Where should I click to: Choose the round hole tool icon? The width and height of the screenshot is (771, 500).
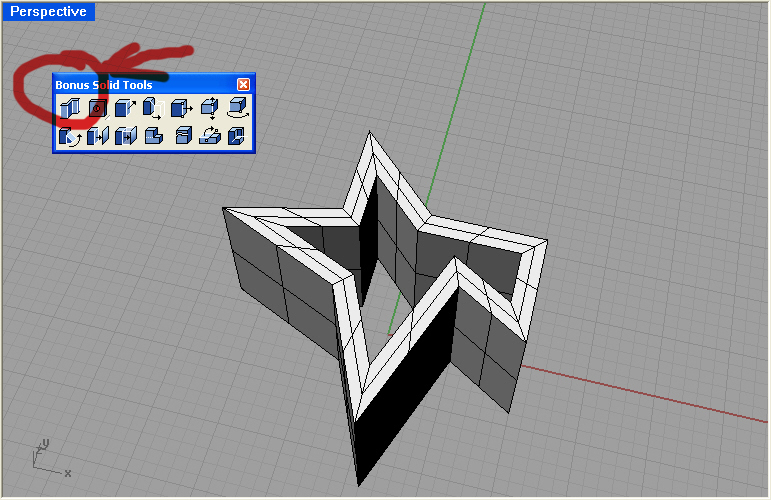97,109
